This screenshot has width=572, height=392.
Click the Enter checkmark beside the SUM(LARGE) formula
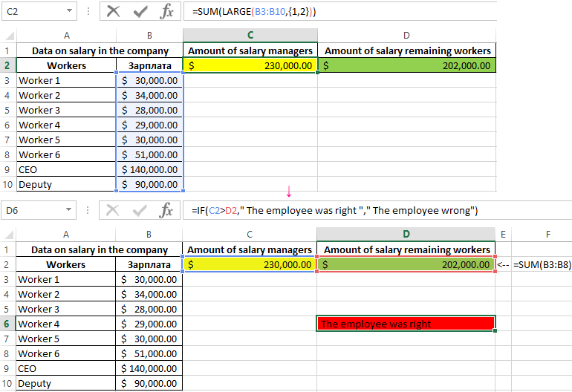pyautogui.click(x=140, y=11)
